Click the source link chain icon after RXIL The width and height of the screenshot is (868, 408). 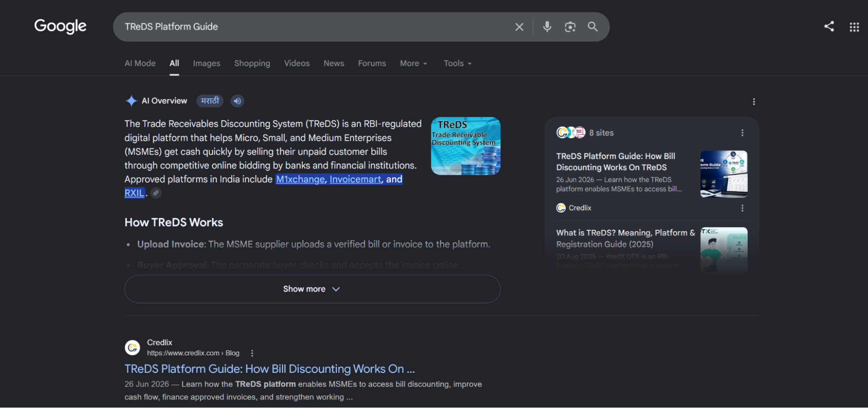[x=156, y=193]
